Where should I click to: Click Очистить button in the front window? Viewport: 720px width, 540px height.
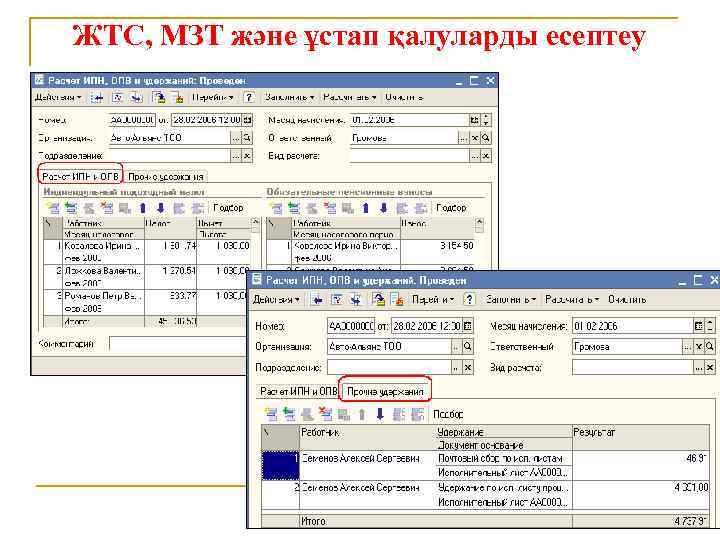(627, 299)
